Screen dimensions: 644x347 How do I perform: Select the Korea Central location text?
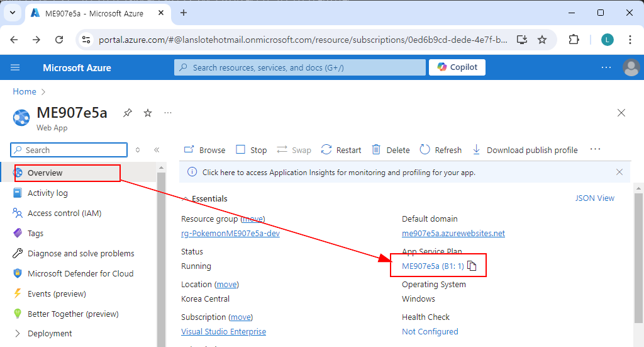206,299
